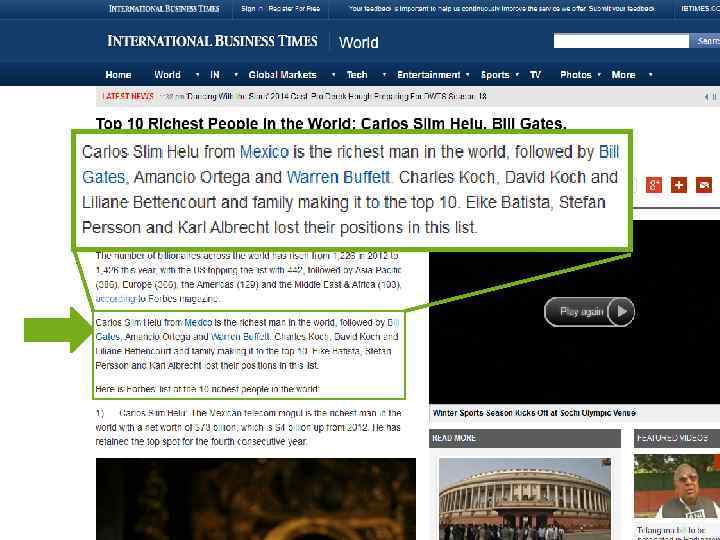Viewport: 720px width, 540px height.
Task: Share article on Google Plus
Action: 654,185
